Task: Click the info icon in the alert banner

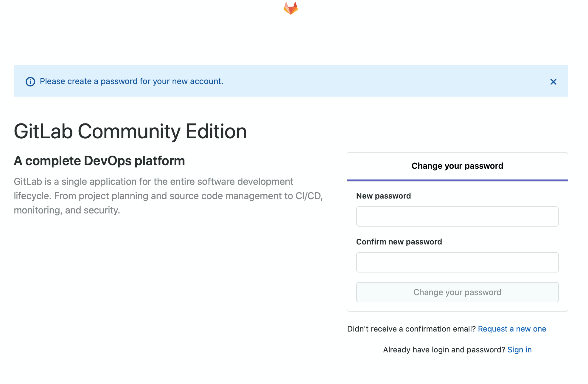Action: [x=31, y=81]
